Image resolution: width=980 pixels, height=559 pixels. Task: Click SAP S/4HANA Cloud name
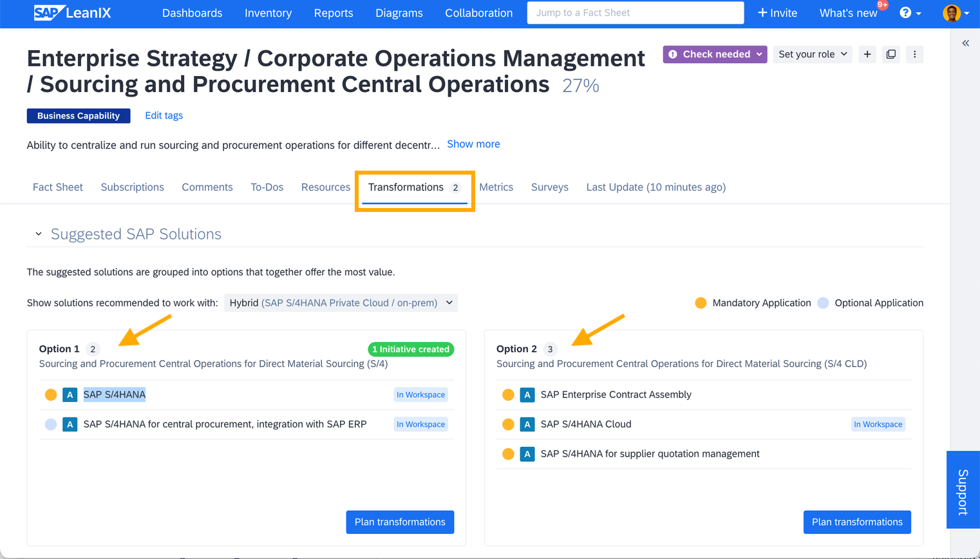(586, 424)
